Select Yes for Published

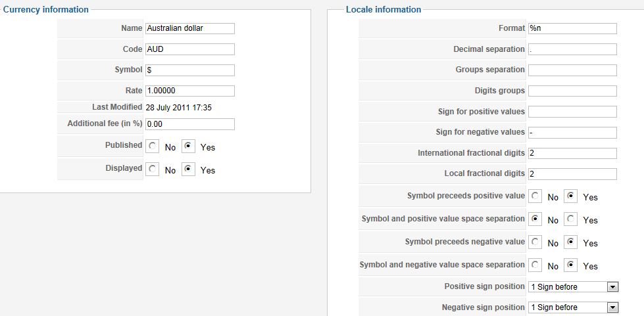pyautogui.click(x=188, y=147)
